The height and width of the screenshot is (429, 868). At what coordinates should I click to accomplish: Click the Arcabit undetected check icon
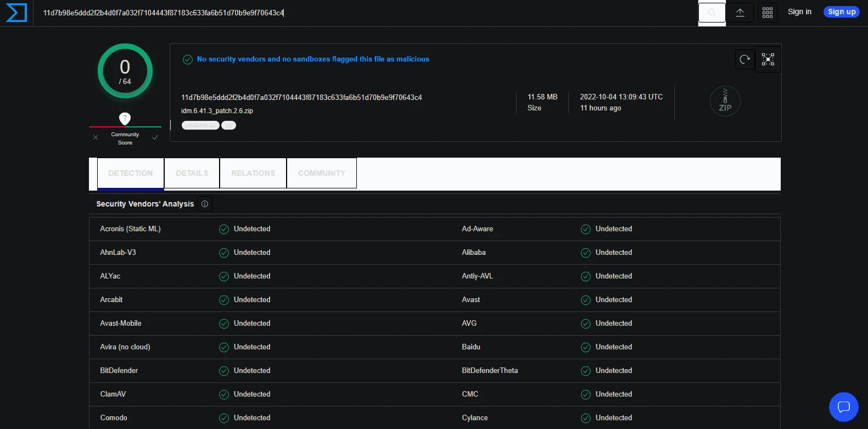[224, 300]
